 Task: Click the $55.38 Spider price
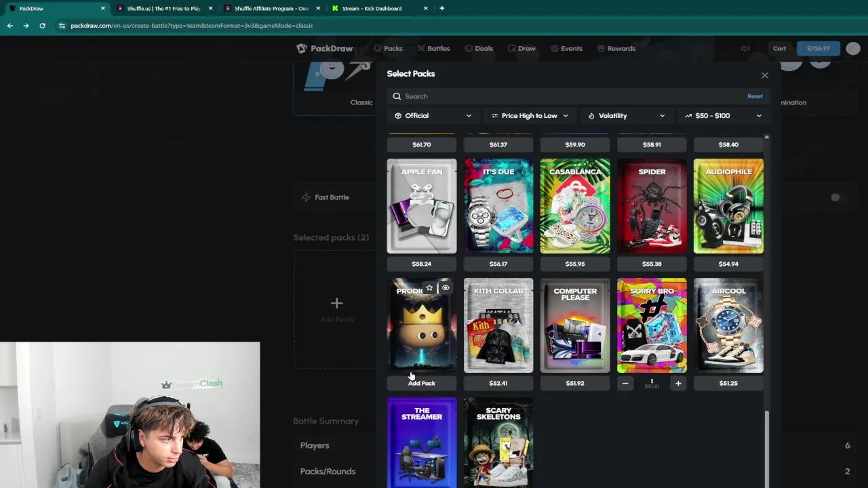click(x=652, y=264)
